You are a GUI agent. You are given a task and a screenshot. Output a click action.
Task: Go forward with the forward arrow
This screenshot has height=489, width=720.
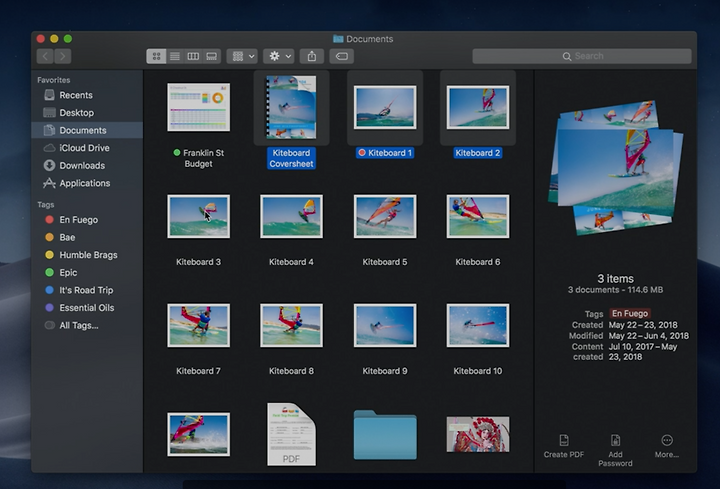(63, 56)
